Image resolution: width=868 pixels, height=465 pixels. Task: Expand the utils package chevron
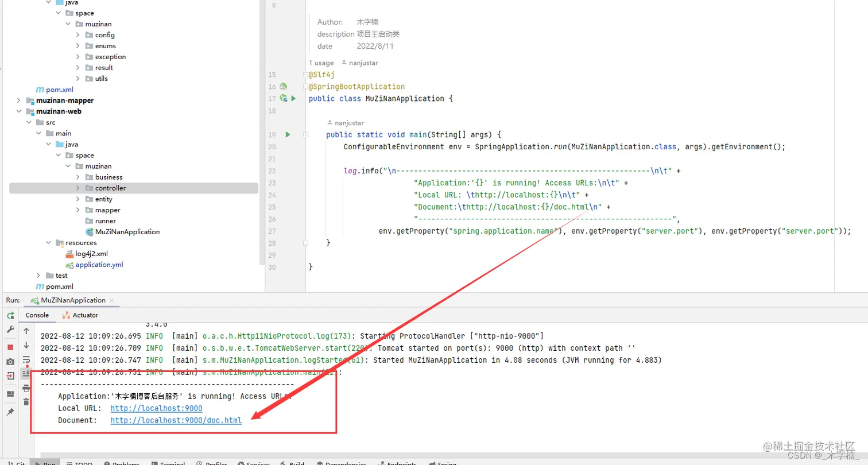click(x=78, y=79)
